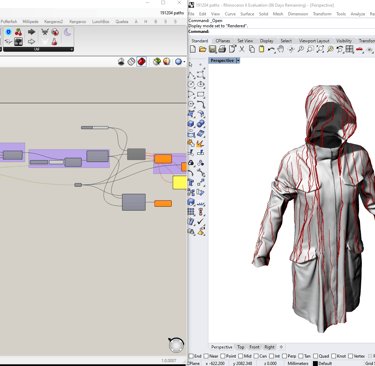The width and height of the screenshot is (375, 366).
Task: Switch to the Display toolbar tab
Action: 267,41
